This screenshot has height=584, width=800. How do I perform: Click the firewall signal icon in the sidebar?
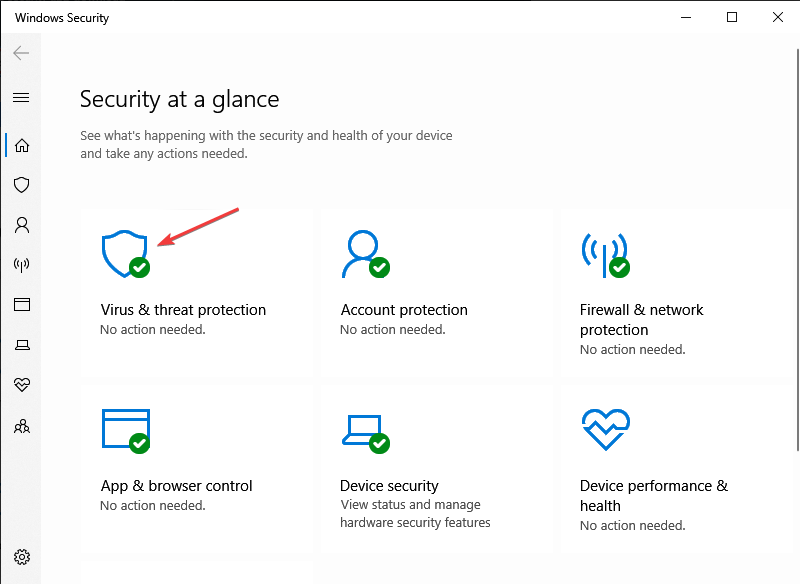pyautogui.click(x=22, y=265)
